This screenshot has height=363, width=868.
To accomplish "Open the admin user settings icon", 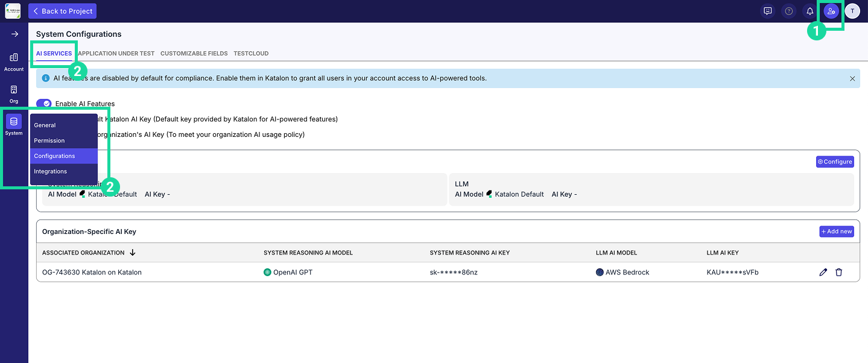I will (x=831, y=11).
